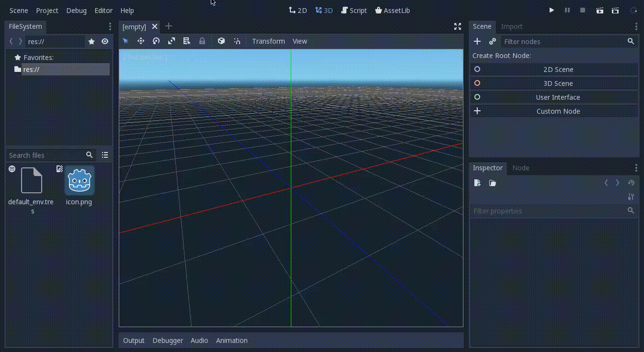Play the edited scene
644x352 pixels.
pyautogui.click(x=599, y=10)
